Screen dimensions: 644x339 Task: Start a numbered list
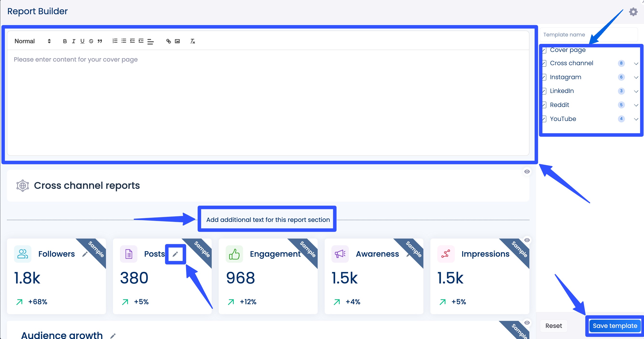click(115, 41)
